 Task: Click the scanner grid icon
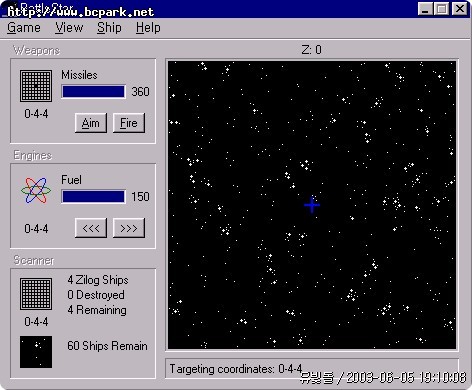tap(36, 294)
